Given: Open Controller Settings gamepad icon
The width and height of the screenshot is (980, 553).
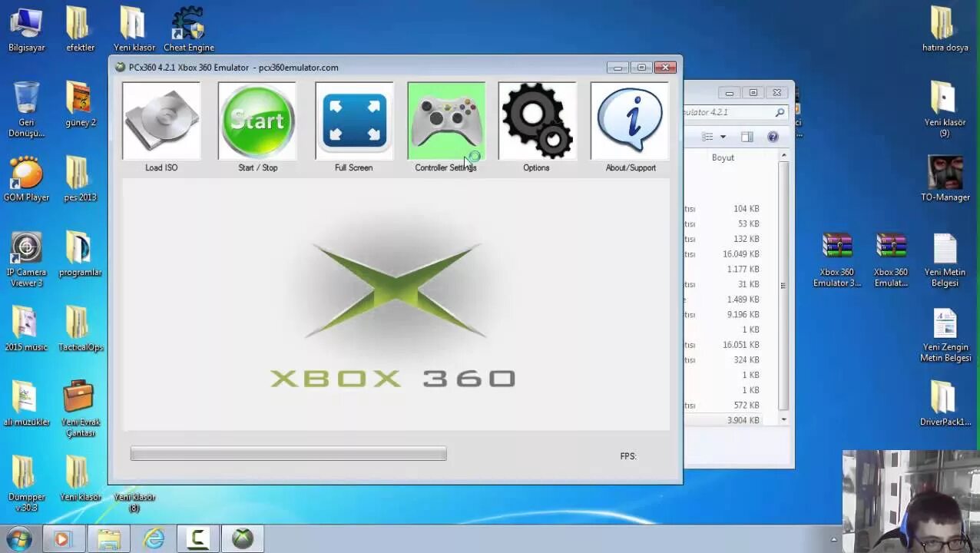Looking at the screenshot, I should pyautogui.click(x=446, y=121).
